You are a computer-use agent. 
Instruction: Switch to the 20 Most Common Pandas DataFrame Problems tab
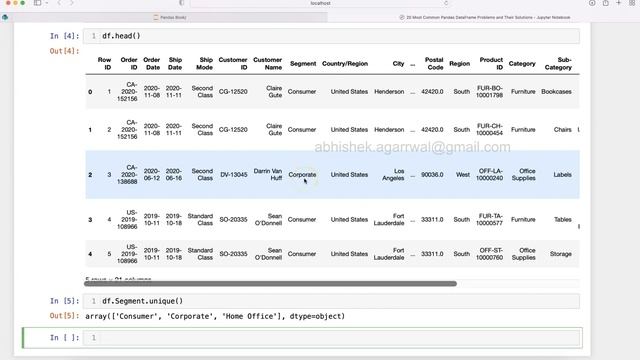click(484, 18)
